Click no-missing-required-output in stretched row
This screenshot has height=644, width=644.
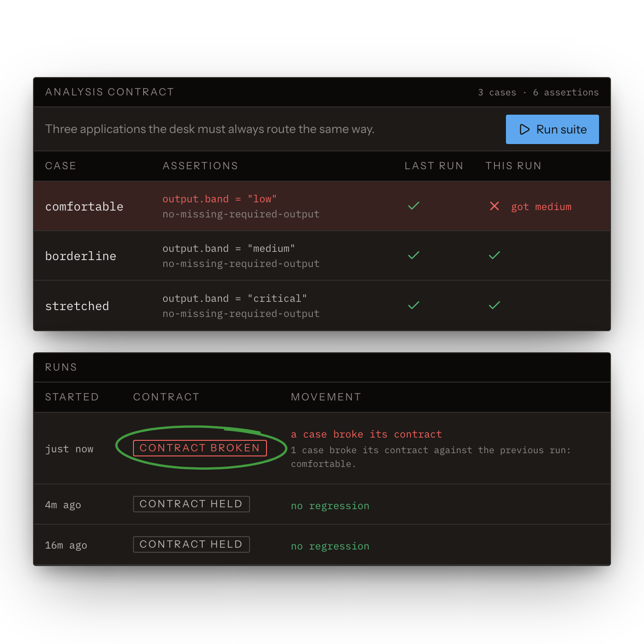pyautogui.click(x=241, y=314)
